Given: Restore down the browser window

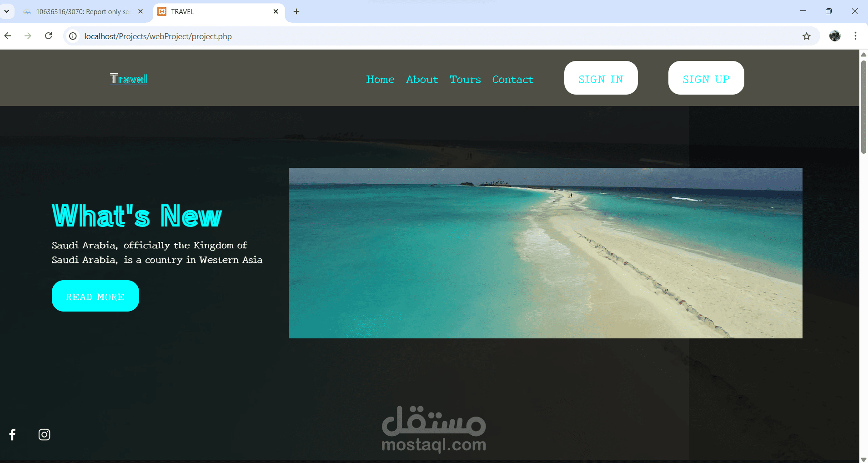Looking at the screenshot, I should click(x=828, y=11).
